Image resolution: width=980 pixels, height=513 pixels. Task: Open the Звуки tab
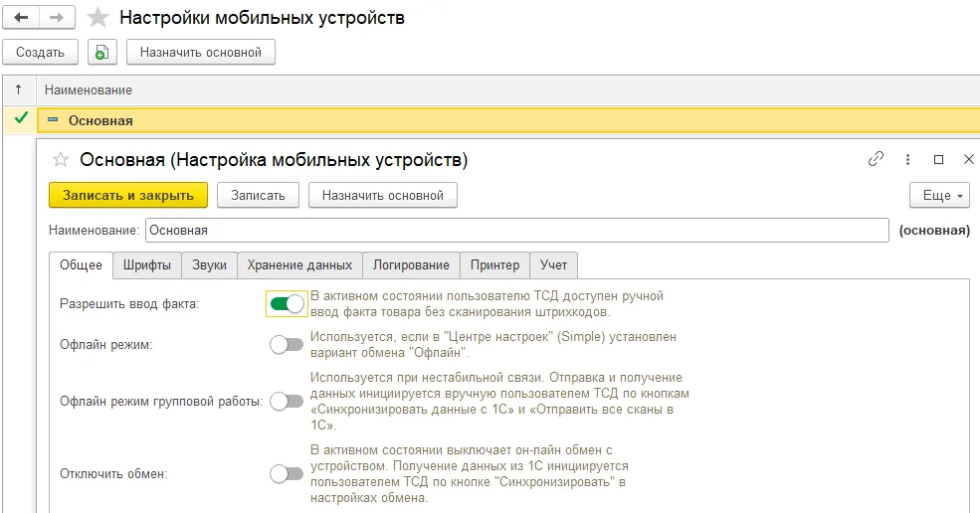209,264
